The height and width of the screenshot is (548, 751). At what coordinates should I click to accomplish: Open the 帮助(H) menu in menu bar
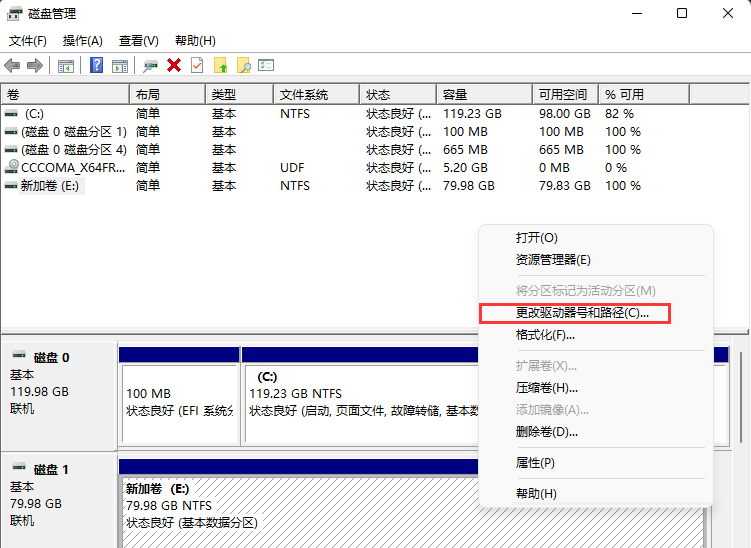195,41
